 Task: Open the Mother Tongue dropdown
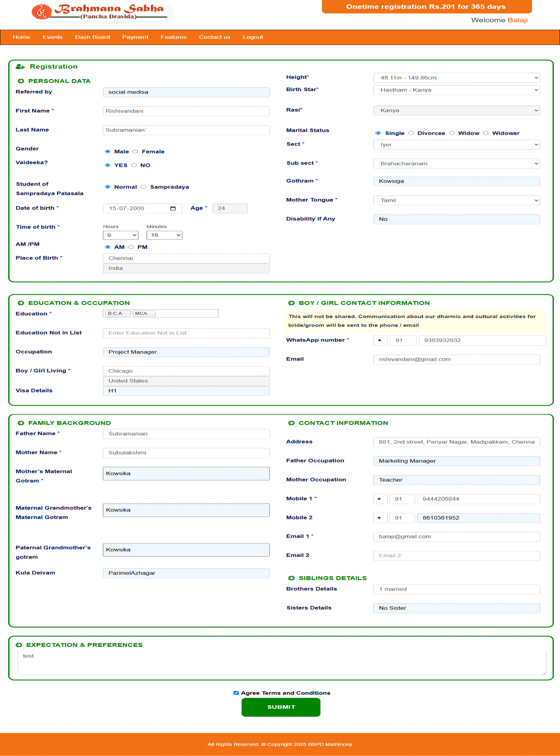[x=456, y=200]
